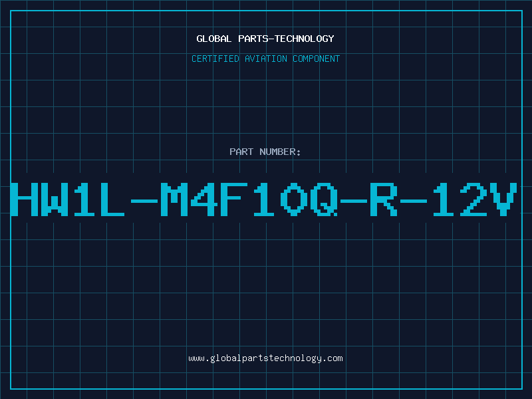Open the www.globalpartstechnology.com link

tap(265, 358)
